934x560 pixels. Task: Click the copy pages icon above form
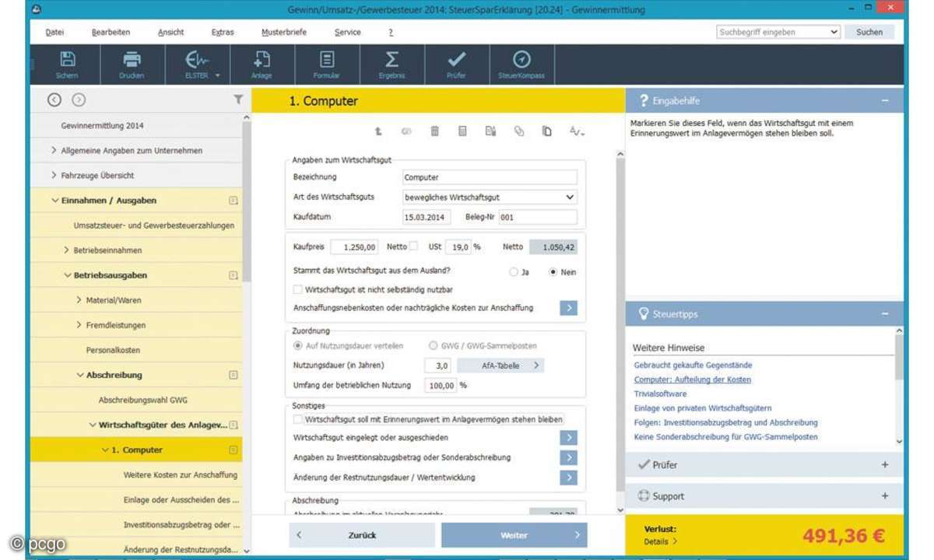547,131
